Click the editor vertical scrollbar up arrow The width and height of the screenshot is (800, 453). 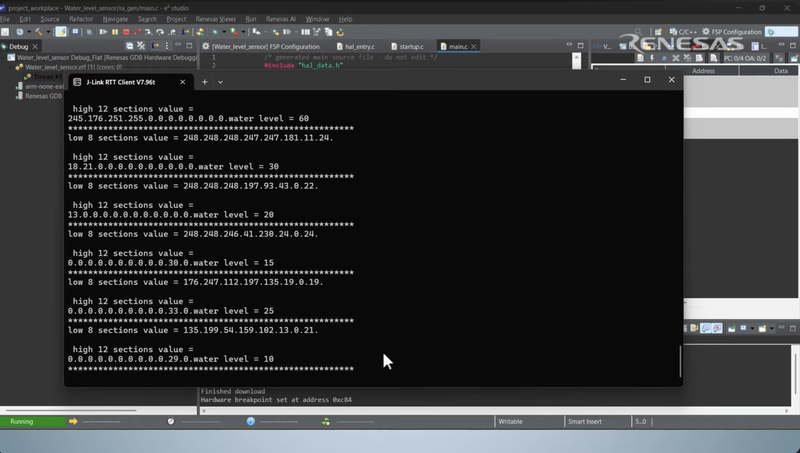(x=577, y=56)
